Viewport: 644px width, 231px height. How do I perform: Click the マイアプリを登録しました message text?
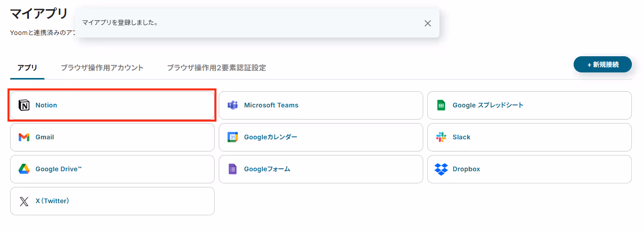[119, 23]
